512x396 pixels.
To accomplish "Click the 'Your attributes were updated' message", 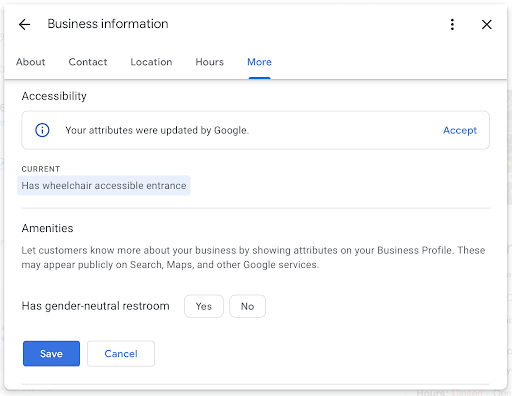I will point(157,130).
